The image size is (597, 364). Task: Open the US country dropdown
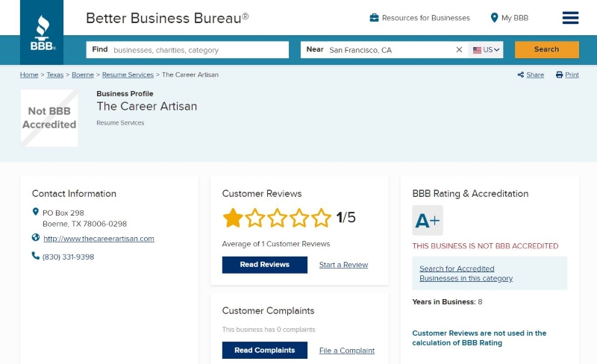tap(486, 50)
